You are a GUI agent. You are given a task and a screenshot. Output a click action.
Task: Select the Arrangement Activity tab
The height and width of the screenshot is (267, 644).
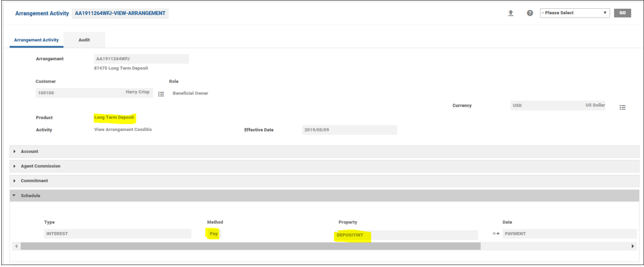[36, 40]
